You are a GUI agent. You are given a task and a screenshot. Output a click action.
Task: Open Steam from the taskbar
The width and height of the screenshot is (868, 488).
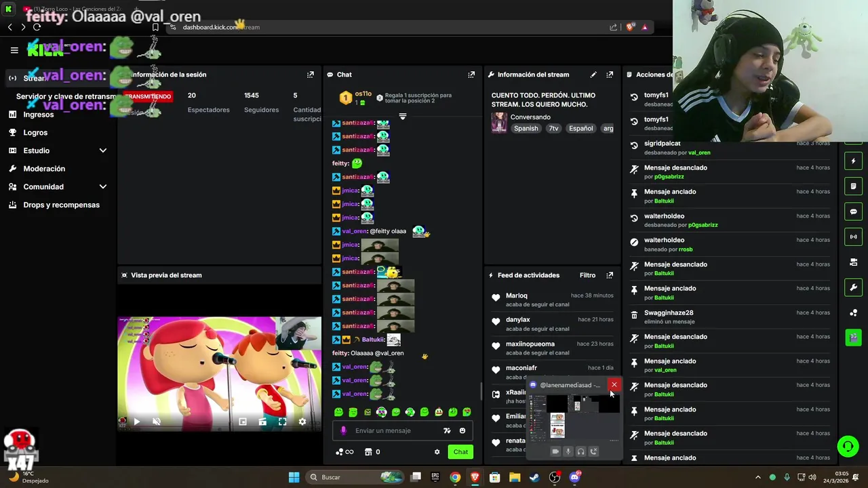(x=534, y=477)
